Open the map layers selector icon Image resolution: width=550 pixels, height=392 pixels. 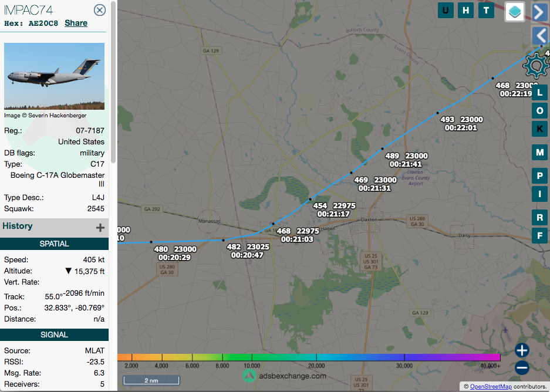(515, 11)
